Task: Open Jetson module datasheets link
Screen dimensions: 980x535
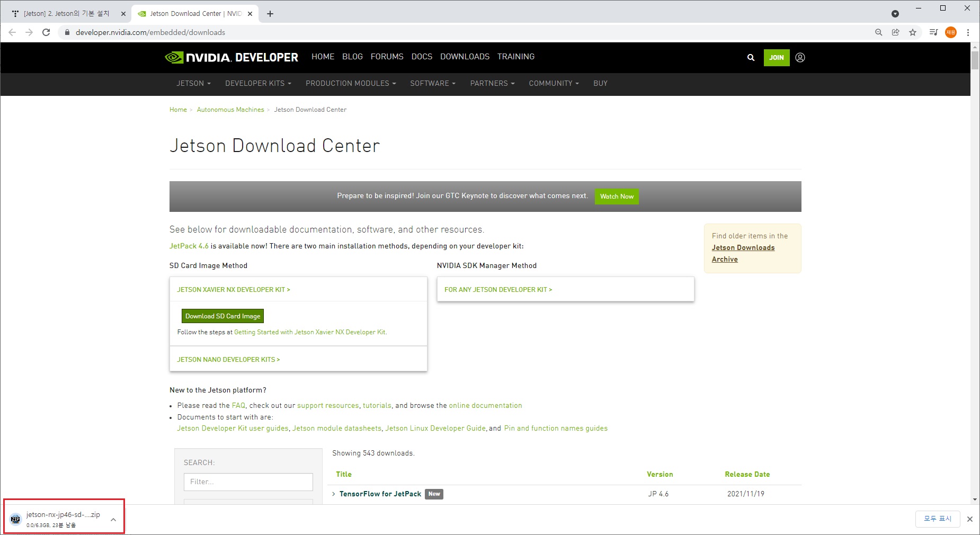Action: (x=337, y=428)
